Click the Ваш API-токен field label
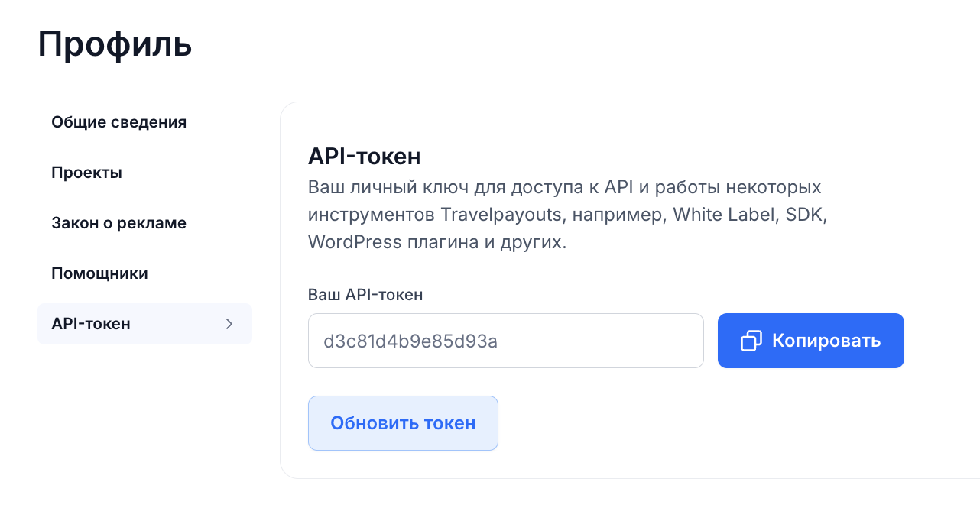This screenshot has height=524, width=980. click(365, 294)
